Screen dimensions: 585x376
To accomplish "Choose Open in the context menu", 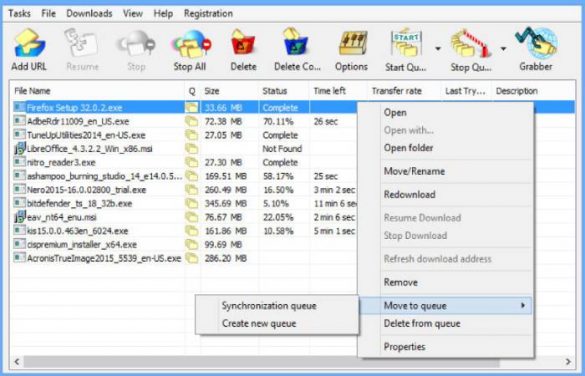I will click(395, 112).
